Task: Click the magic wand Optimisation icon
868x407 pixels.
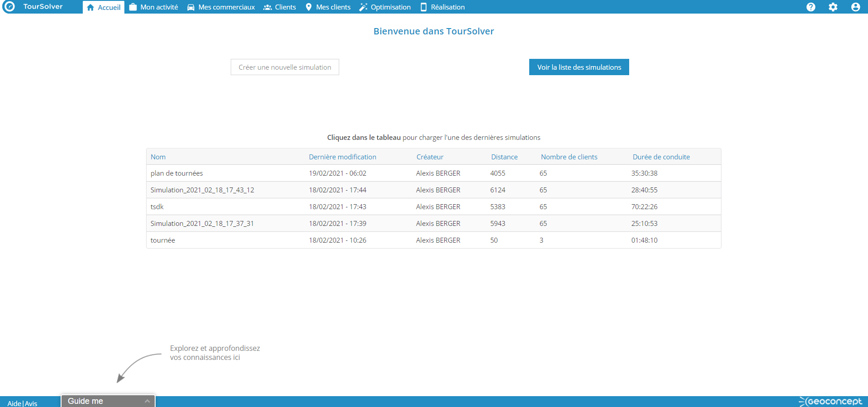Action: coord(363,7)
